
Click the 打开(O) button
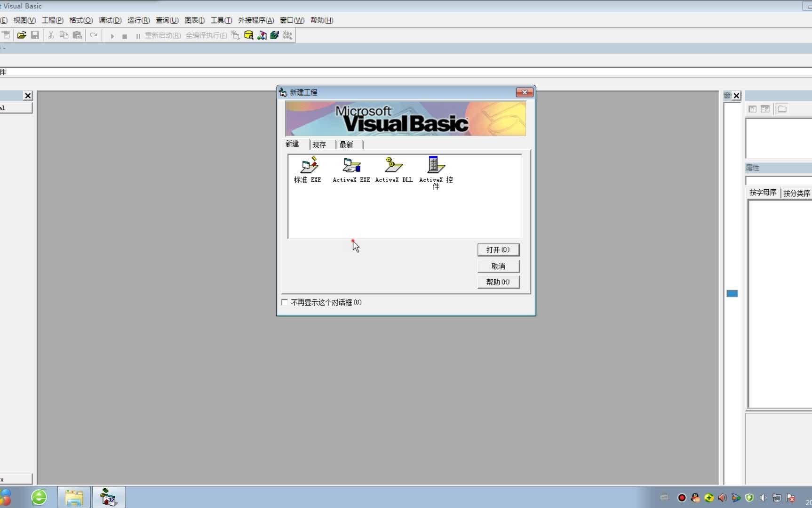click(498, 250)
